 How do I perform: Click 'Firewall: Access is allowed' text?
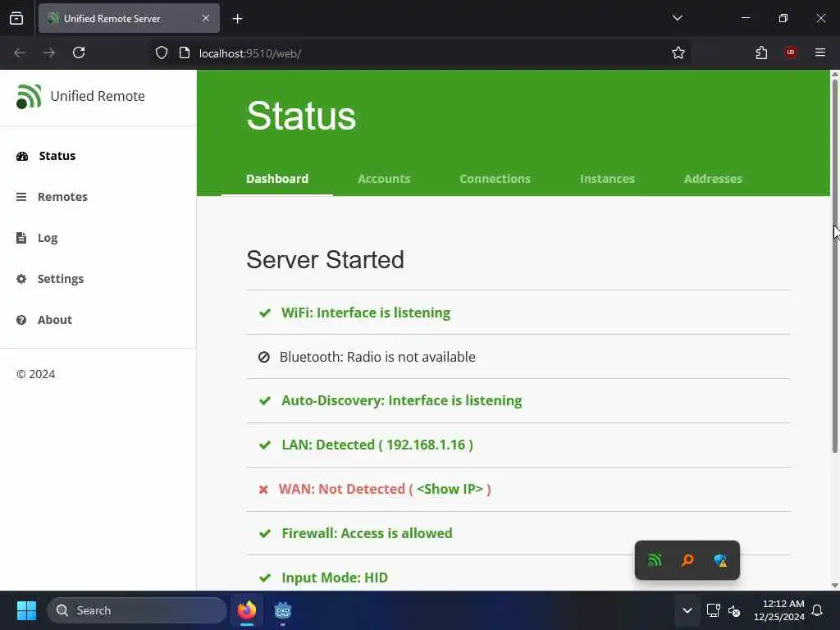(x=367, y=533)
